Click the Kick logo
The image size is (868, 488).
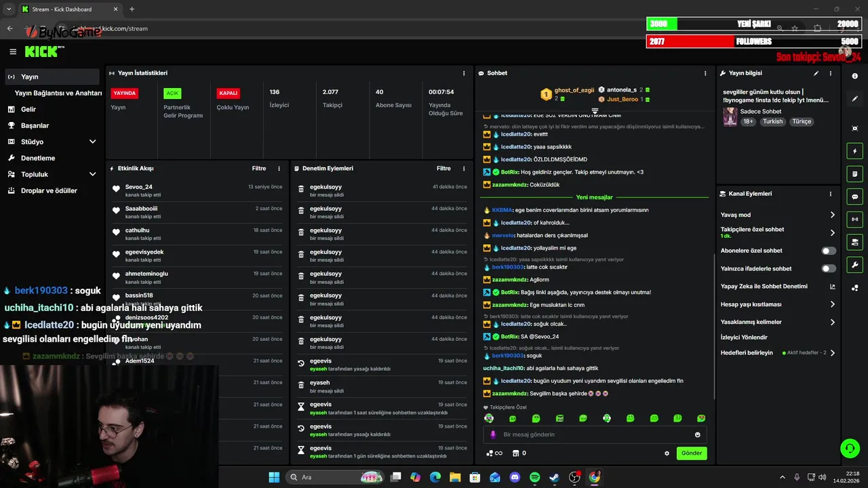coord(42,52)
